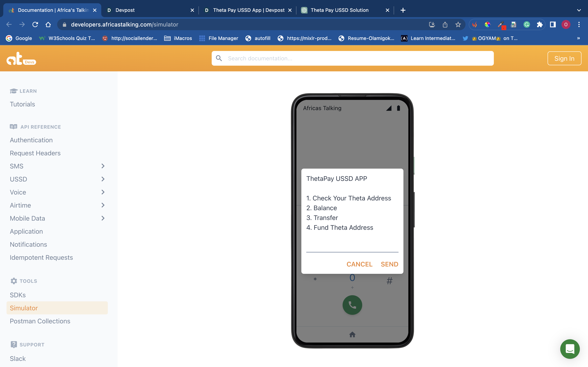
Task: Expand the USSD sidebar section
Action: 103,179
